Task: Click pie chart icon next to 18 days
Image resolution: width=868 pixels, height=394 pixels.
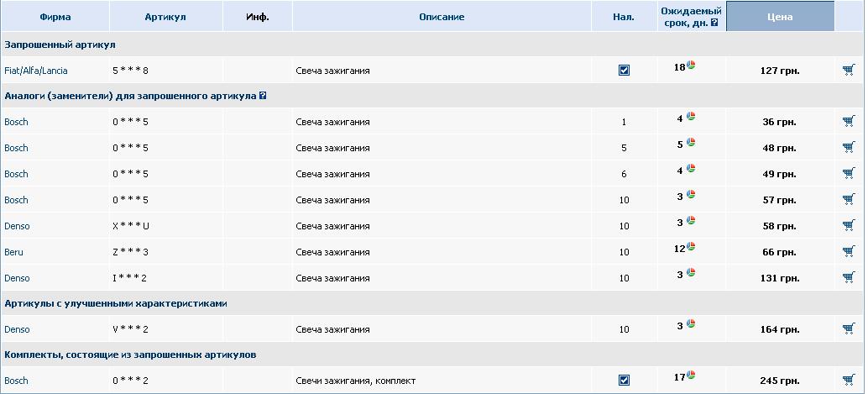Action: [691, 66]
